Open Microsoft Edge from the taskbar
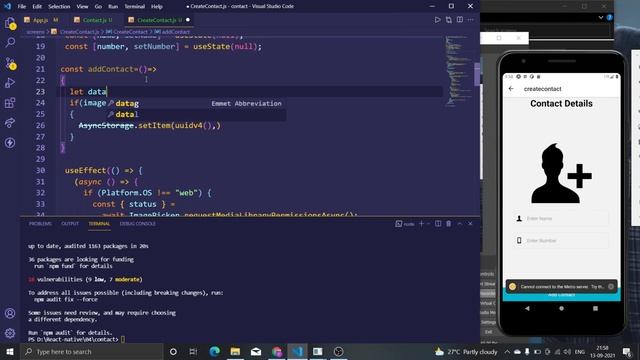The height and width of the screenshot is (360, 640). click(215, 351)
